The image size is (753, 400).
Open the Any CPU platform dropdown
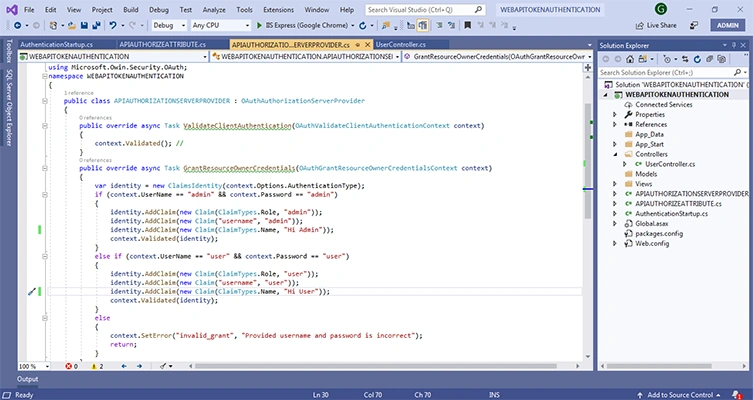[x=220, y=25]
